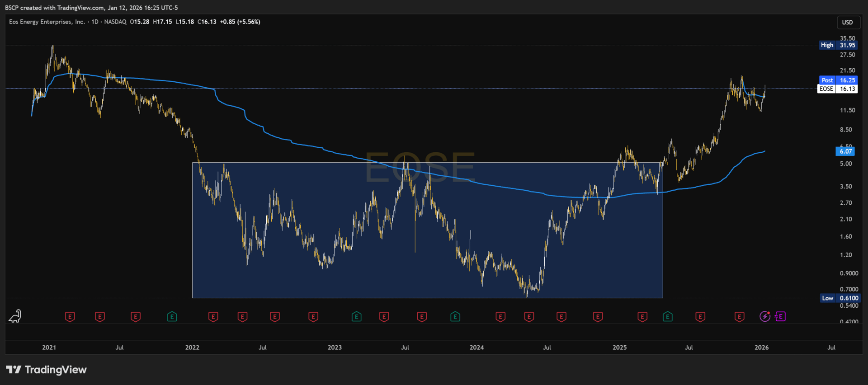The width and height of the screenshot is (868, 385).
Task: Click the +0.85 (+5.56%) change value
Action: 240,22
